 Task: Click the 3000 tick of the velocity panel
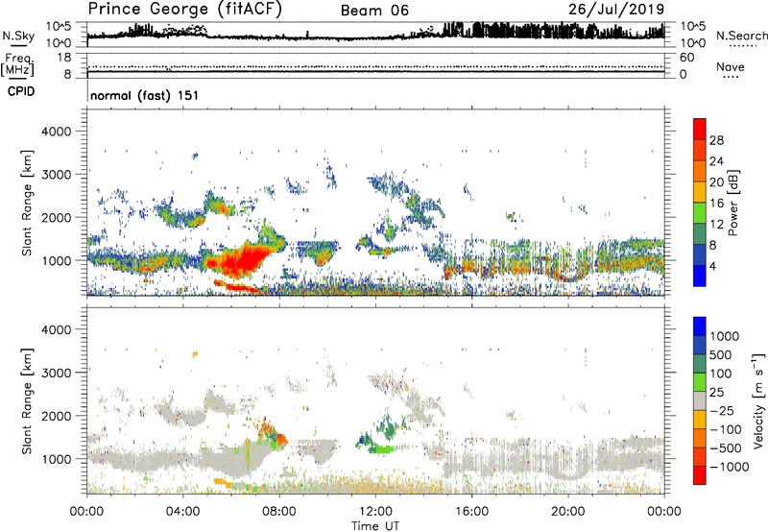[56, 373]
